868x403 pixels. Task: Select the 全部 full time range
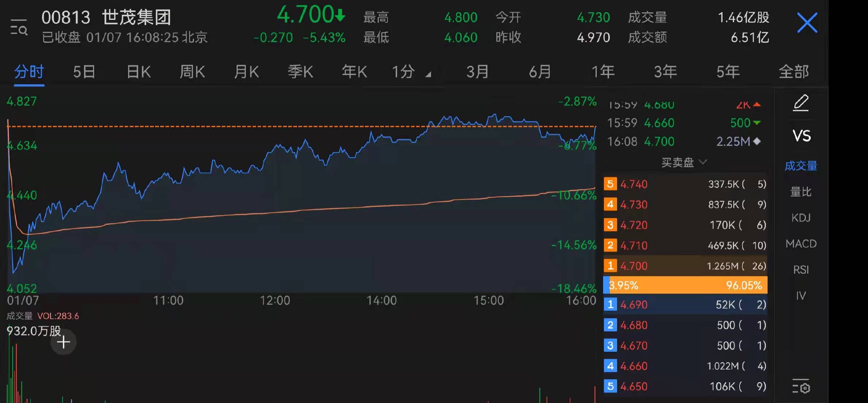794,72
